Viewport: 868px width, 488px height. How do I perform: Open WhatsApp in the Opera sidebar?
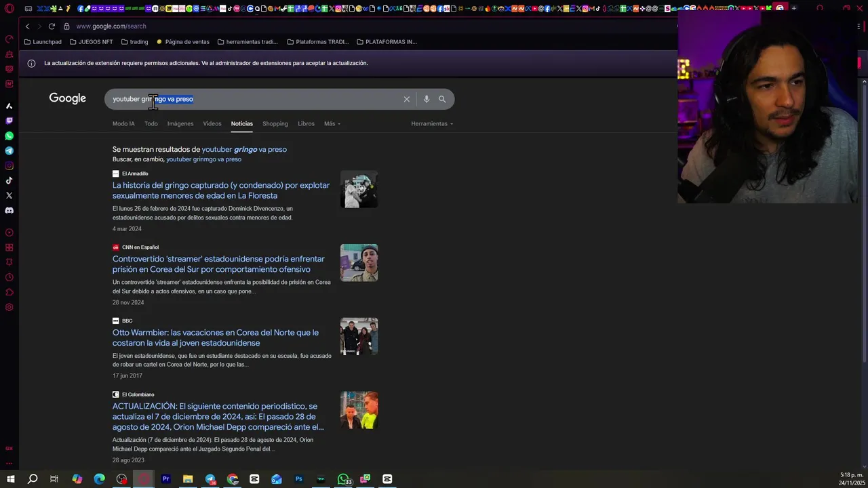coord(9,136)
